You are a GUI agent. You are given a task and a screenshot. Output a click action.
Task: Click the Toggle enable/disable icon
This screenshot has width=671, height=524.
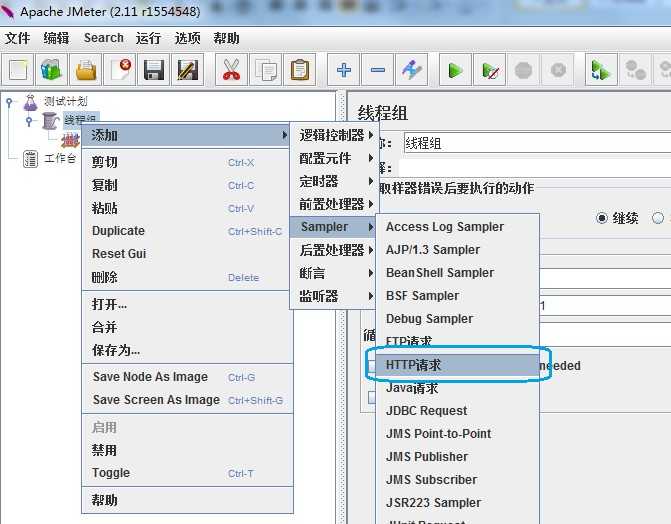point(412,69)
